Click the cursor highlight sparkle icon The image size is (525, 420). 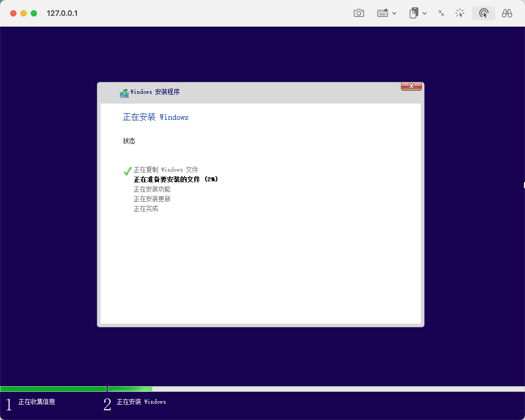[x=460, y=13]
